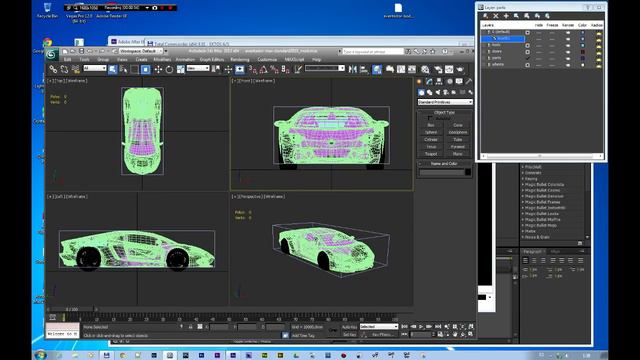Click the object name input field

tap(441, 173)
